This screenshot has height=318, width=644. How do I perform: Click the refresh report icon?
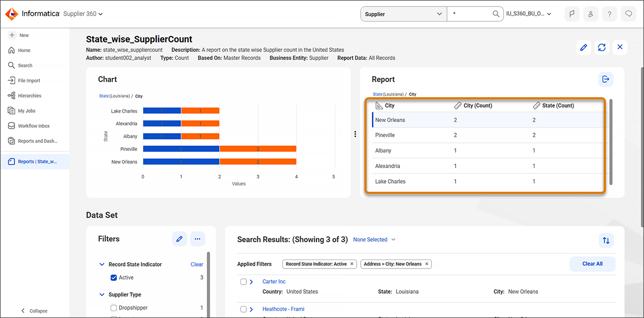tap(602, 47)
